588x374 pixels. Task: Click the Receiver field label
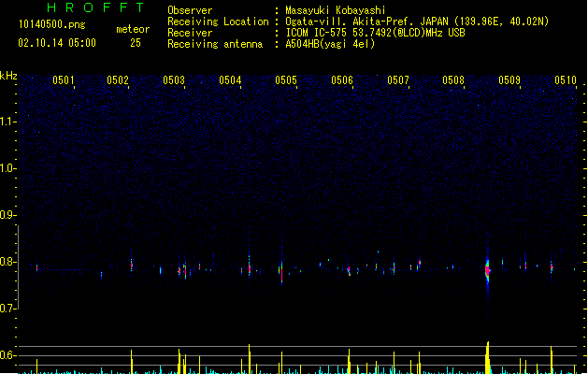(x=190, y=33)
